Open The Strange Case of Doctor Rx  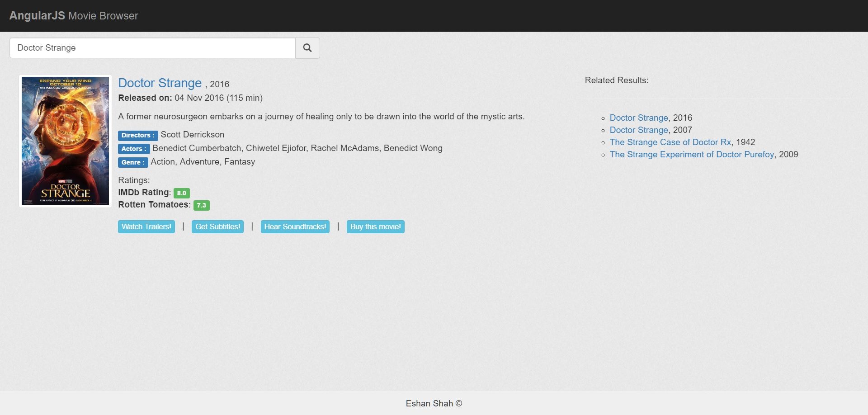point(670,142)
